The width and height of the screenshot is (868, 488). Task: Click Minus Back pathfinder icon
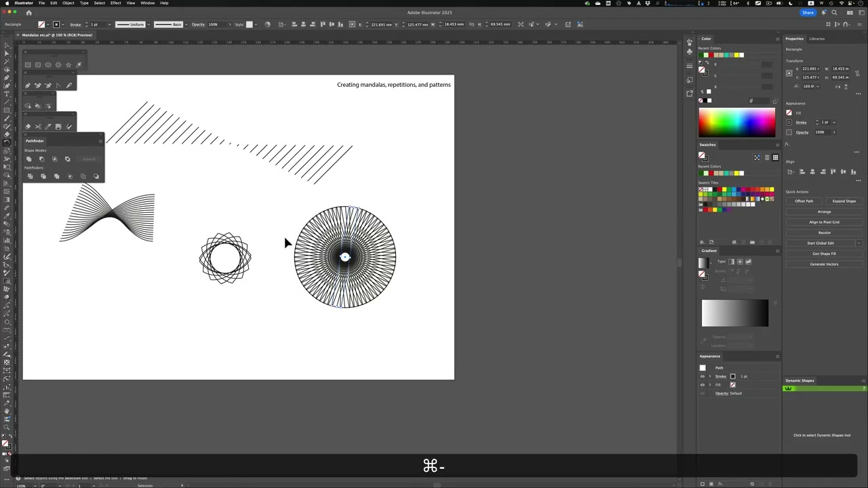click(96, 176)
